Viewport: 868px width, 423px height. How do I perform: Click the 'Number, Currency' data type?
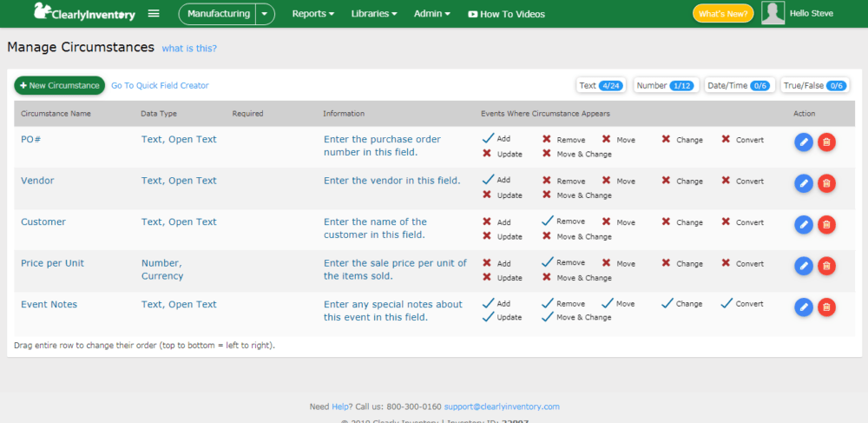coord(162,269)
